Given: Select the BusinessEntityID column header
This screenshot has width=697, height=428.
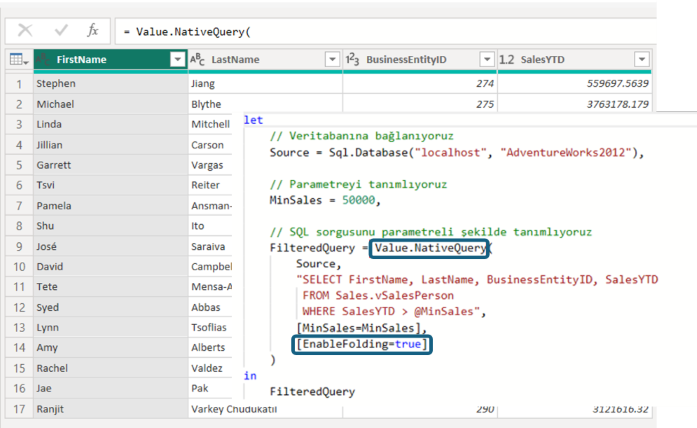Looking at the screenshot, I should [420, 60].
